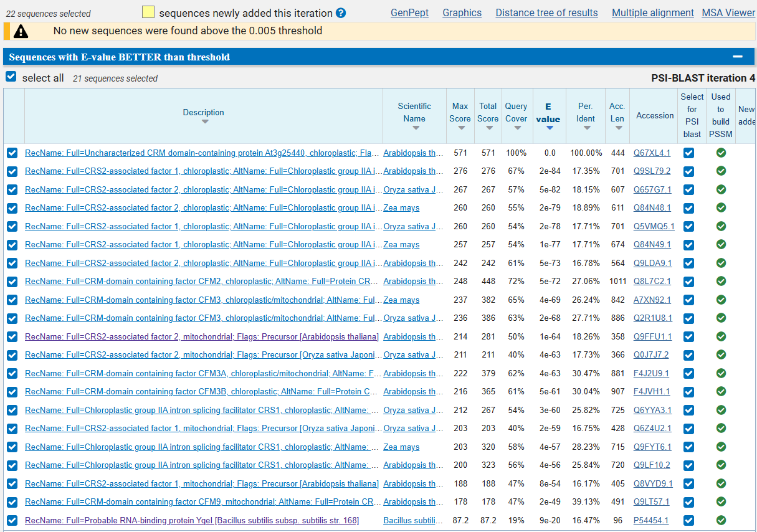The width and height of the screenshot is (757, 532).
Task: Click green PSSM check icon for Q9LF10.2
Action: [x=721, y=465]
